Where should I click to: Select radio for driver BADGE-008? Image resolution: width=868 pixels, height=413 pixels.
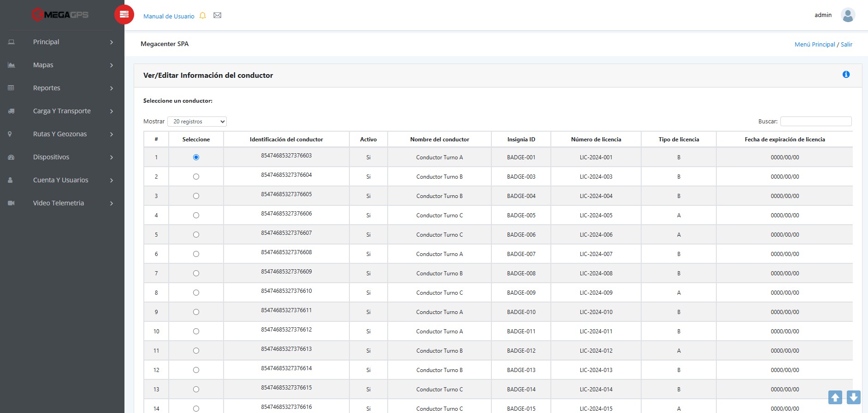pyautogui.click(x=196, y=273)
